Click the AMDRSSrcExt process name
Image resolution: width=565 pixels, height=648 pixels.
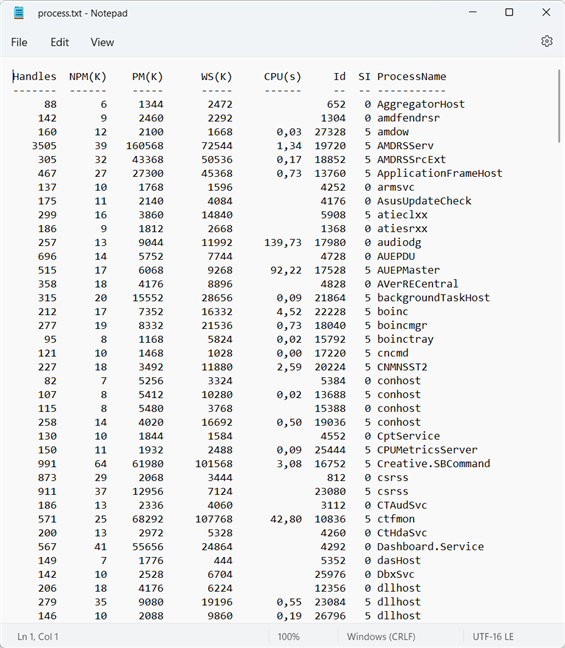[x=412, y=160]
